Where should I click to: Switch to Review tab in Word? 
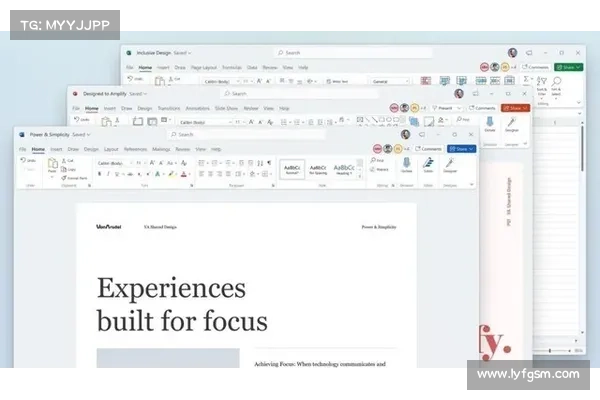pyautogui.click(x=183, y=149)
